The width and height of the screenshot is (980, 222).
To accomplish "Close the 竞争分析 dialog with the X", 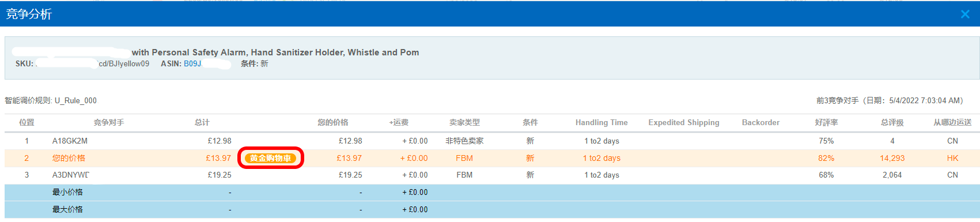I will click(x=965, y=14).
